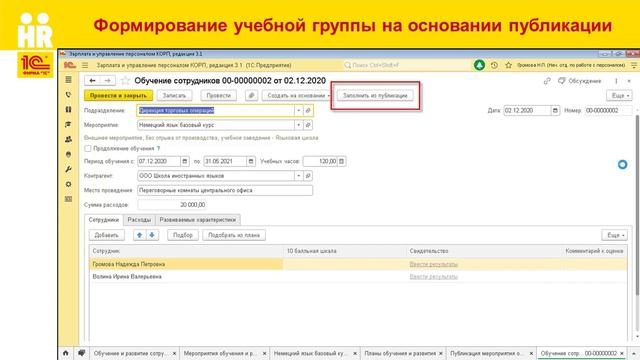
Task: Expand Подразделение dropdown arrow
Action: (x=299, y=111)
